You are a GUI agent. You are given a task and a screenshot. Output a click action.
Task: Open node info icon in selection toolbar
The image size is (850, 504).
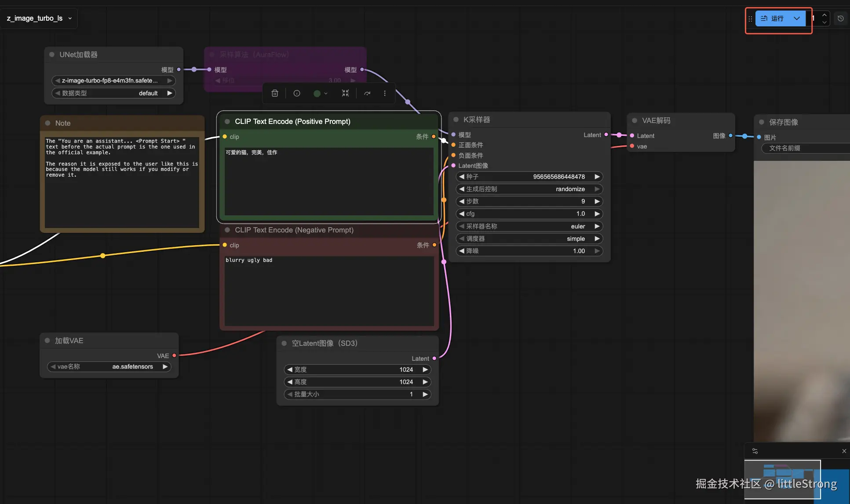[x=297, y=93]
